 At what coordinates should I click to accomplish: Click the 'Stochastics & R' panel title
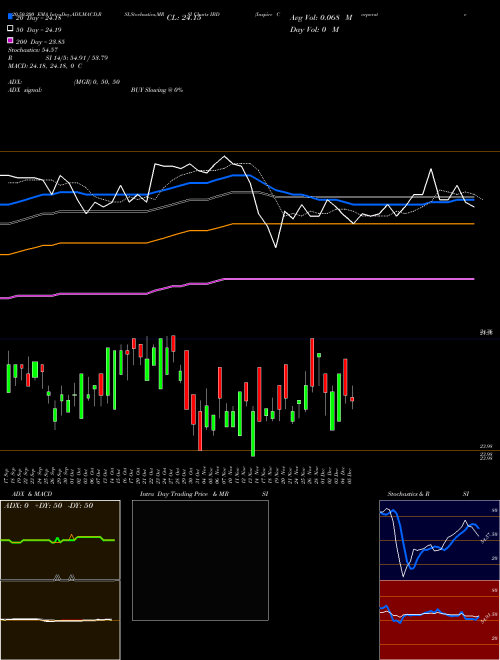(408, 494)
